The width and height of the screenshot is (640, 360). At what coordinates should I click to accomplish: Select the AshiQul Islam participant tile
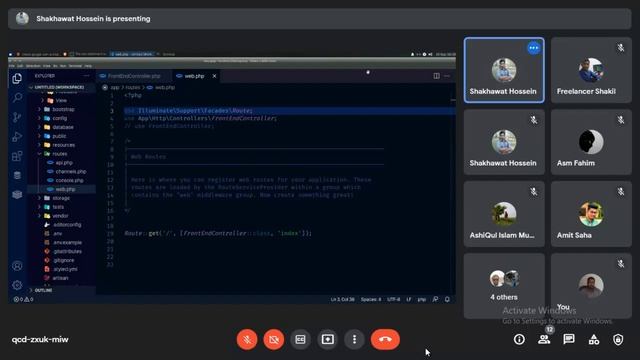[504, 213]
